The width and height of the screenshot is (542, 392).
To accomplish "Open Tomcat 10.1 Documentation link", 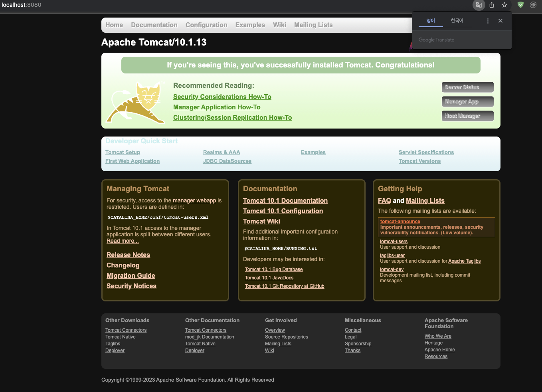I will click(285, 200).
